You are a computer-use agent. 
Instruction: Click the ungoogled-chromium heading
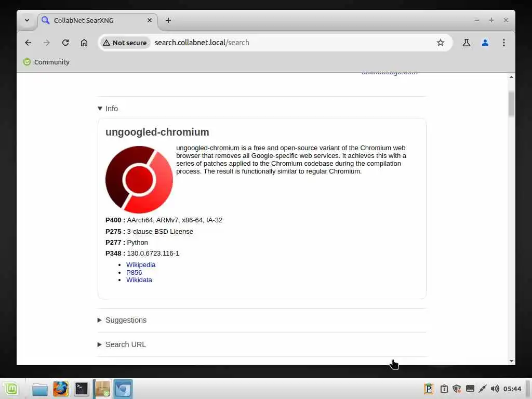pyautogui.click(x=157, y=132)
